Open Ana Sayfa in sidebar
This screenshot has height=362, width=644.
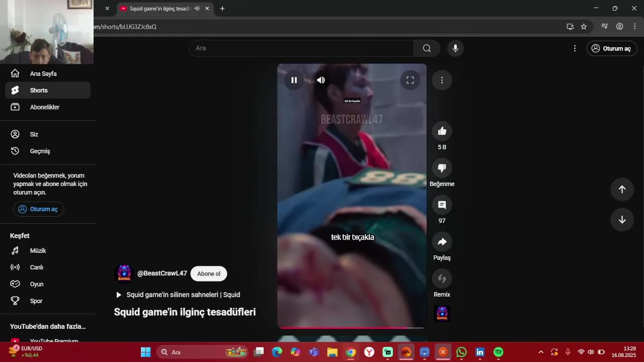point(48,73)
